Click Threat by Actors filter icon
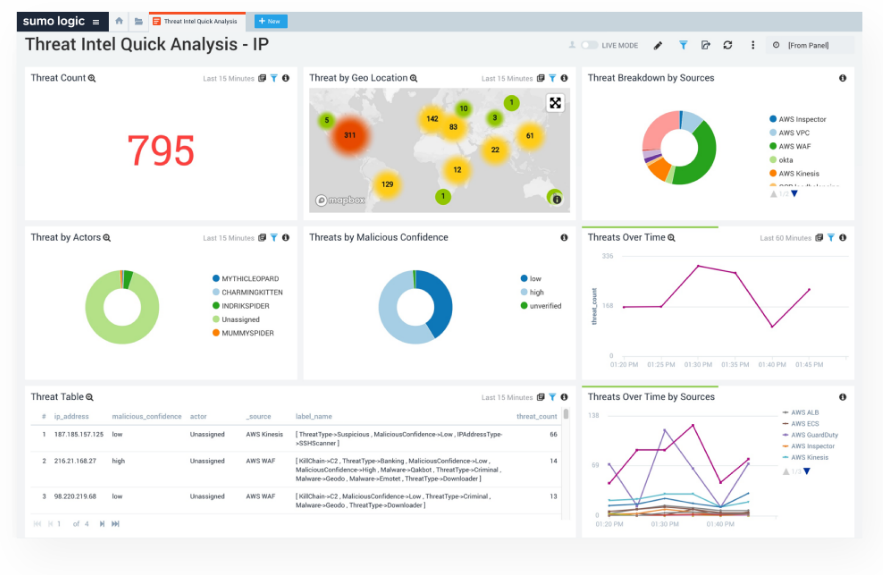The height and width of the screenshot is (575, 883). pos(274,238)
